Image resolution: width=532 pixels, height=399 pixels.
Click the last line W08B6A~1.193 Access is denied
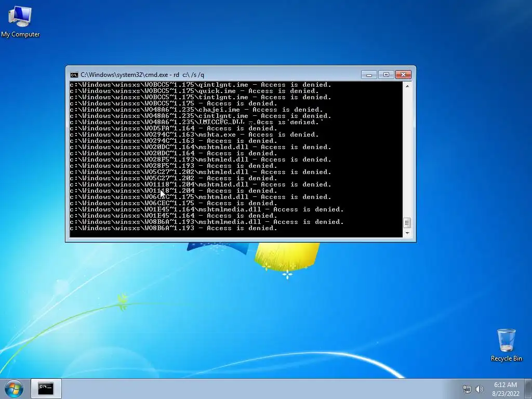[x=174, y=229]
